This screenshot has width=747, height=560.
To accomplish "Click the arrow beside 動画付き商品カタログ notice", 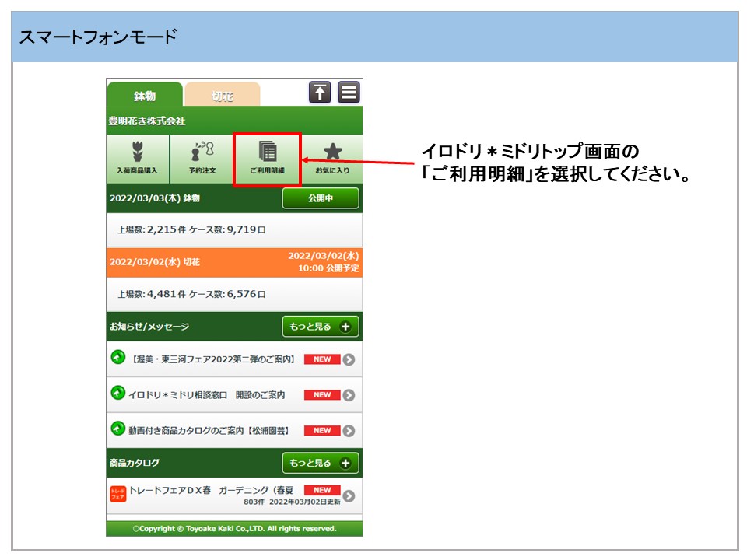I will tap(349, 431).
